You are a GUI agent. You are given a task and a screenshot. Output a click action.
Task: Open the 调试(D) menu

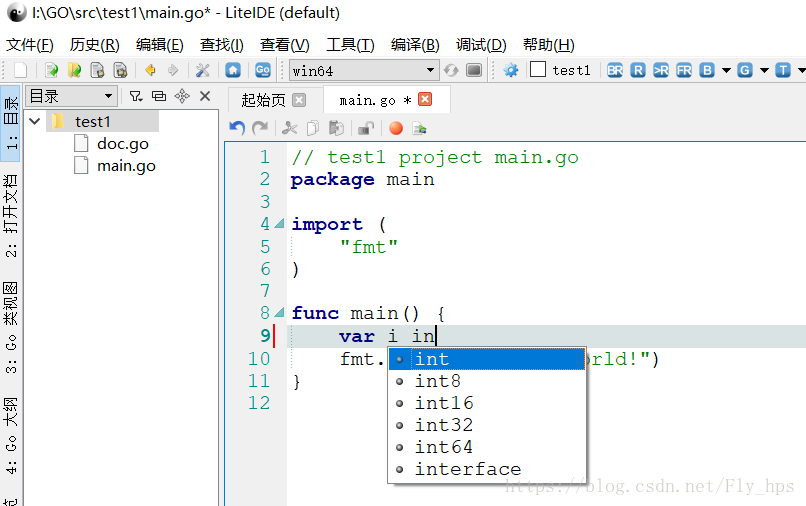481,45
